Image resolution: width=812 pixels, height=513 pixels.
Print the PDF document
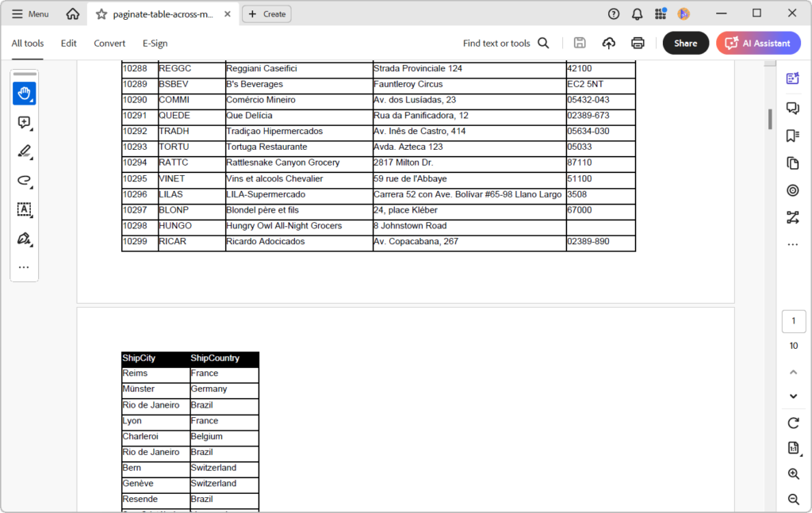(638, 43)
